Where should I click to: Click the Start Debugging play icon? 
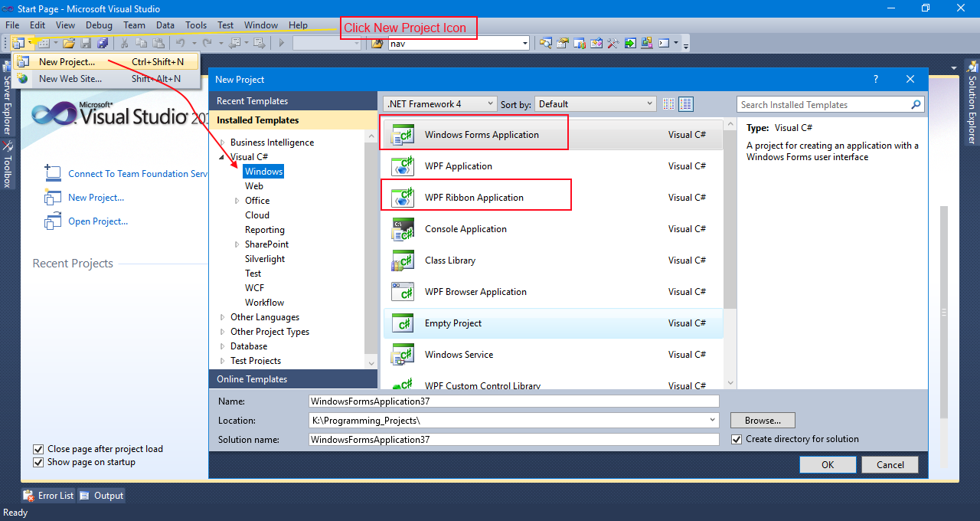[282, 43]
